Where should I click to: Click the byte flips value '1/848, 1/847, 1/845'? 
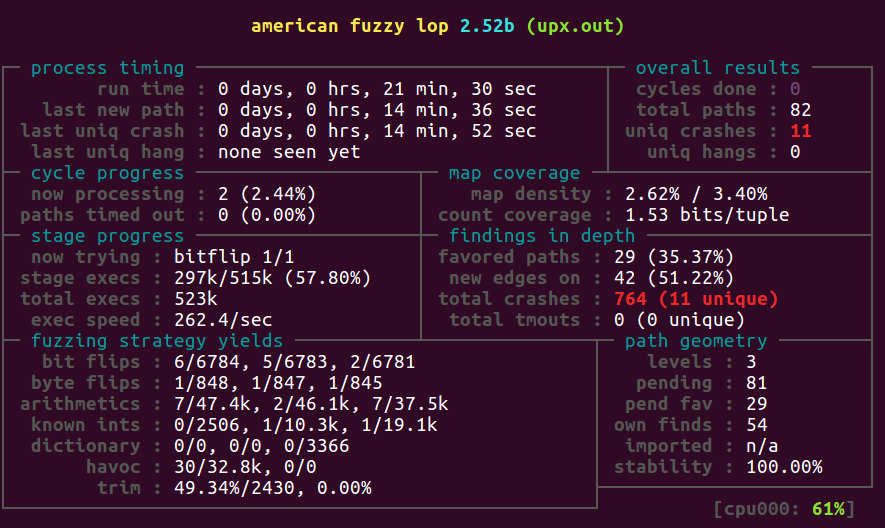(278, 383)
